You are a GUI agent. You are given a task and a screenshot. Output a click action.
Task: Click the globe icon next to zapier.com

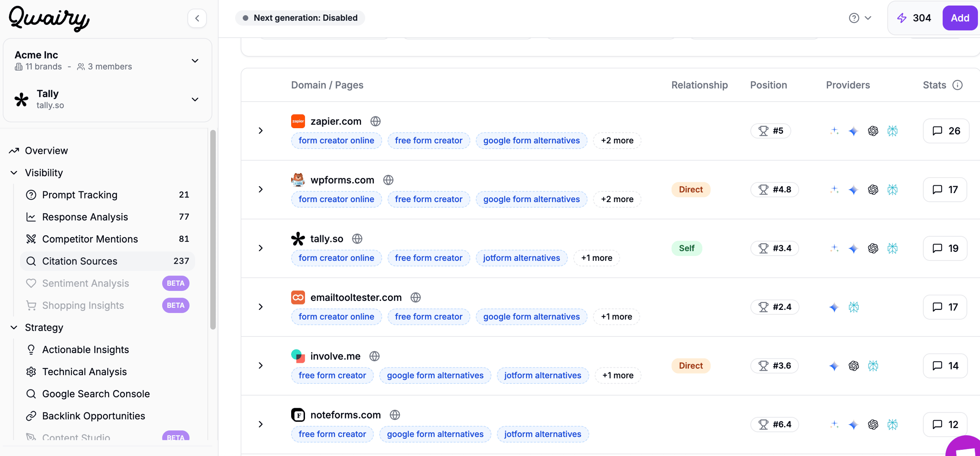375,121
